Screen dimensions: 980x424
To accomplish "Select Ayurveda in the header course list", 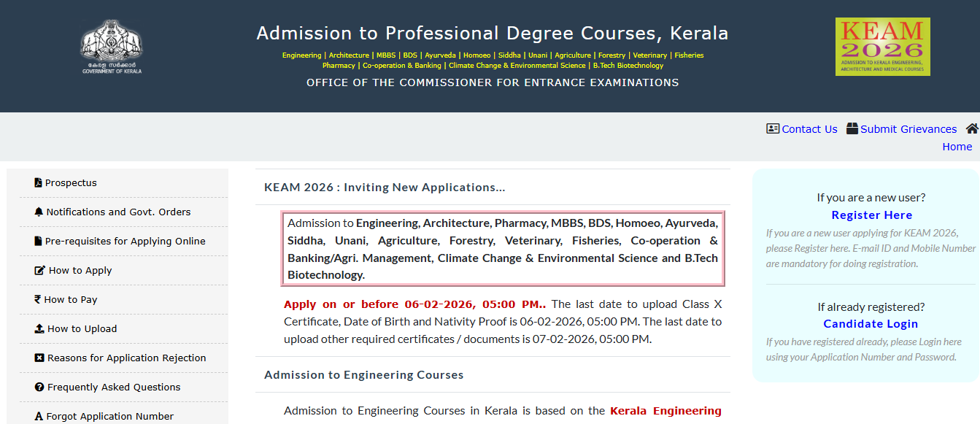I will click(442, 55).
